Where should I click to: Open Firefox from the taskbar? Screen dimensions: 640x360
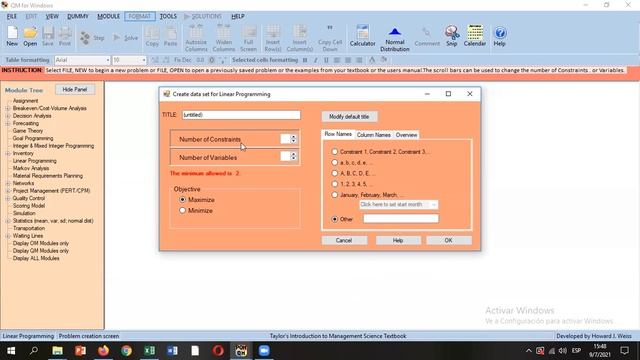(103, 351)
